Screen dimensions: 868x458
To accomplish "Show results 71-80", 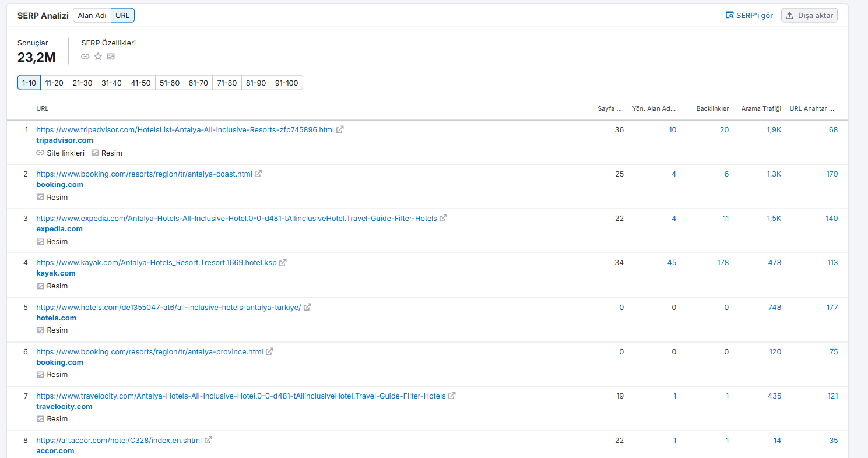I will (227, 83).
